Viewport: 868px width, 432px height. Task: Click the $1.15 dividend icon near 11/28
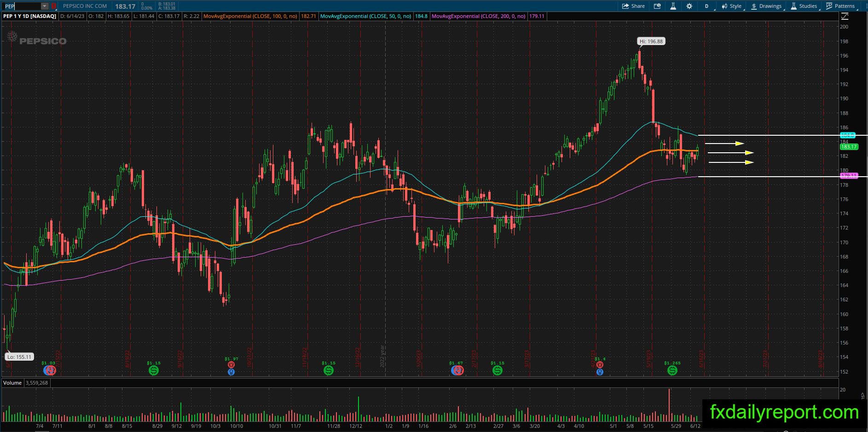(x=328, y=370)
